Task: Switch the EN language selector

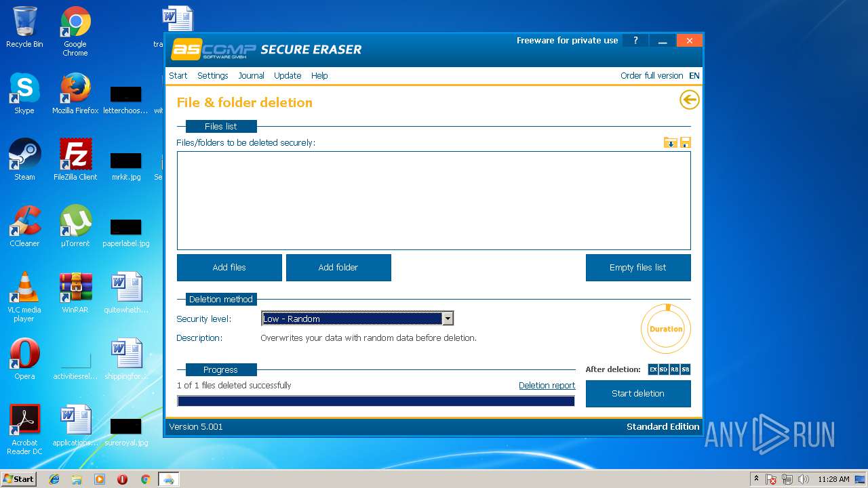Action: (694, 76)
